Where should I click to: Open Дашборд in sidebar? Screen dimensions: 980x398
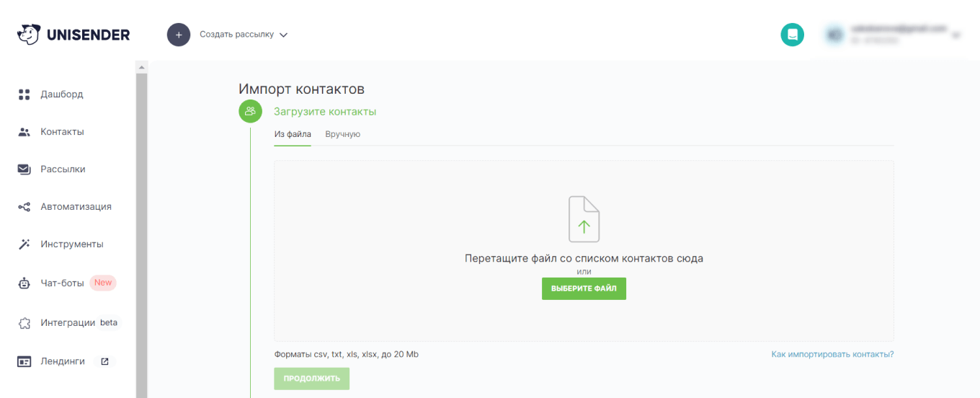tap(62, 94)
